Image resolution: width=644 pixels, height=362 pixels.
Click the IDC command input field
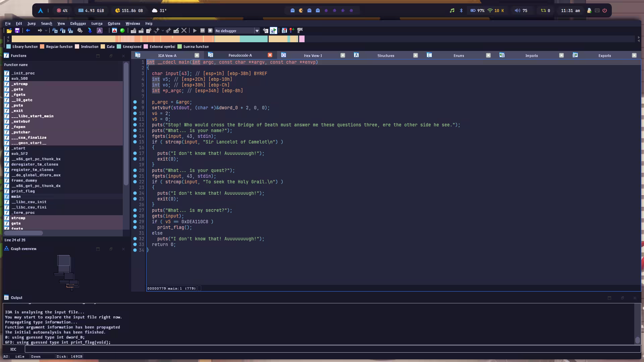click(x=332, y=349)
